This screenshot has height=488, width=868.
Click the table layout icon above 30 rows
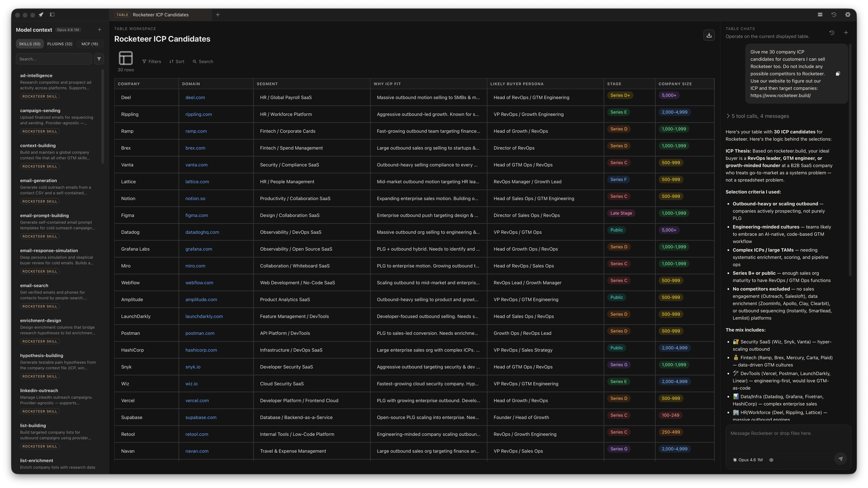point(125,58)
